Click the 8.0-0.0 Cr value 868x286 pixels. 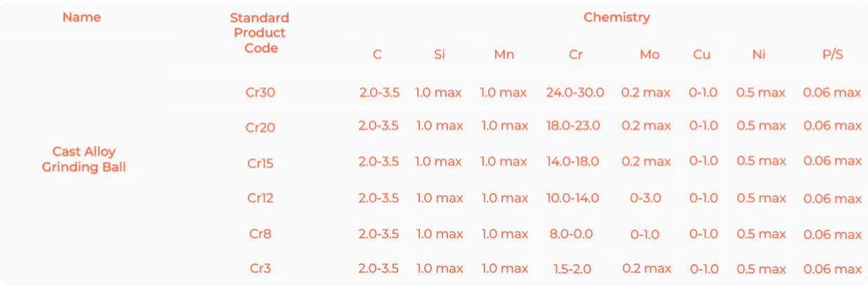(x=572, y=234)
